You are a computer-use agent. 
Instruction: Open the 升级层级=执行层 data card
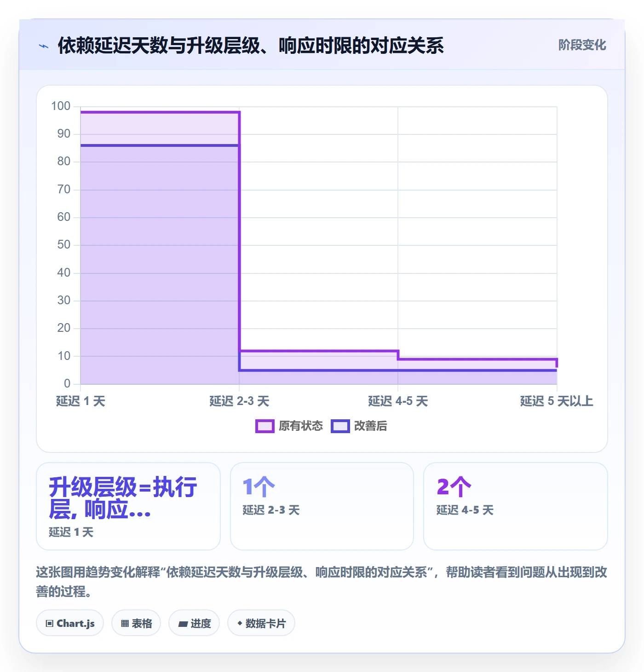(128, 506)
